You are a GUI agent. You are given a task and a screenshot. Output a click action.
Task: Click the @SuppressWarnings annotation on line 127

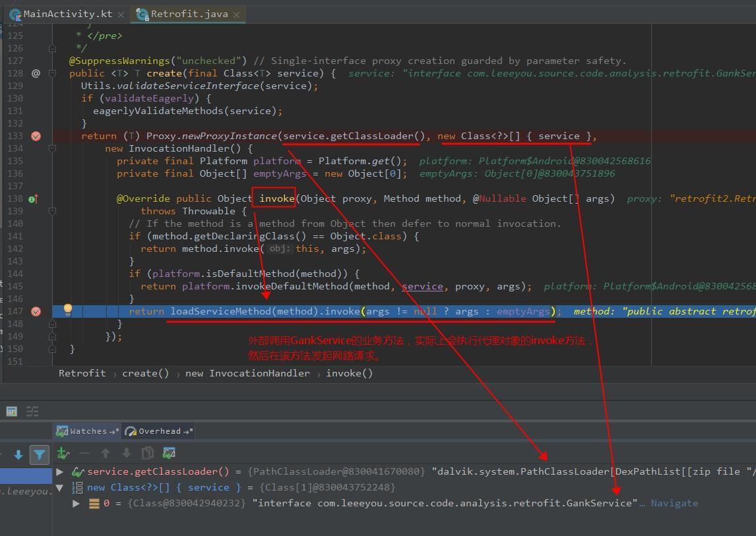pos(119,61)
